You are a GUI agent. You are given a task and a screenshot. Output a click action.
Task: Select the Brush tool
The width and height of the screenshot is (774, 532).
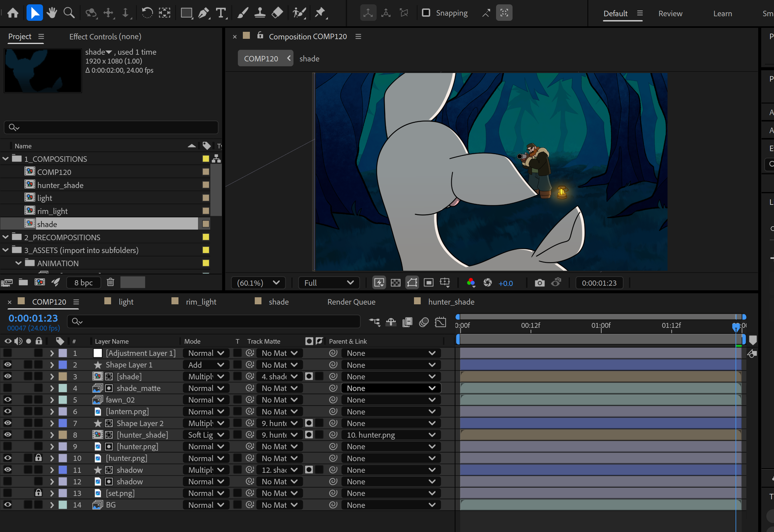(x=242, y=13)
